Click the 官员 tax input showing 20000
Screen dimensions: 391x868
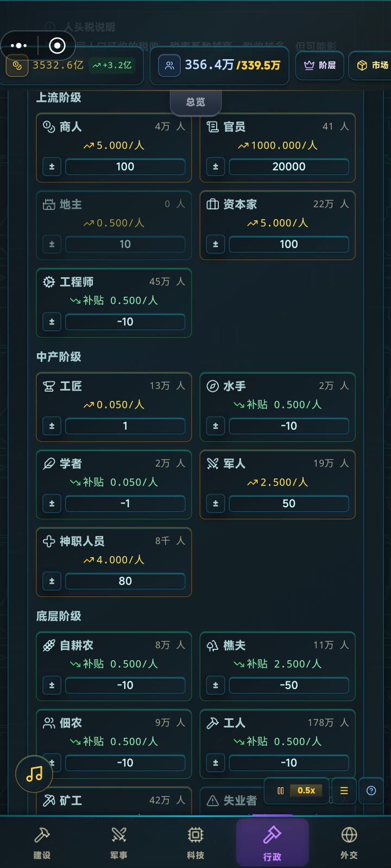[288, 167]
